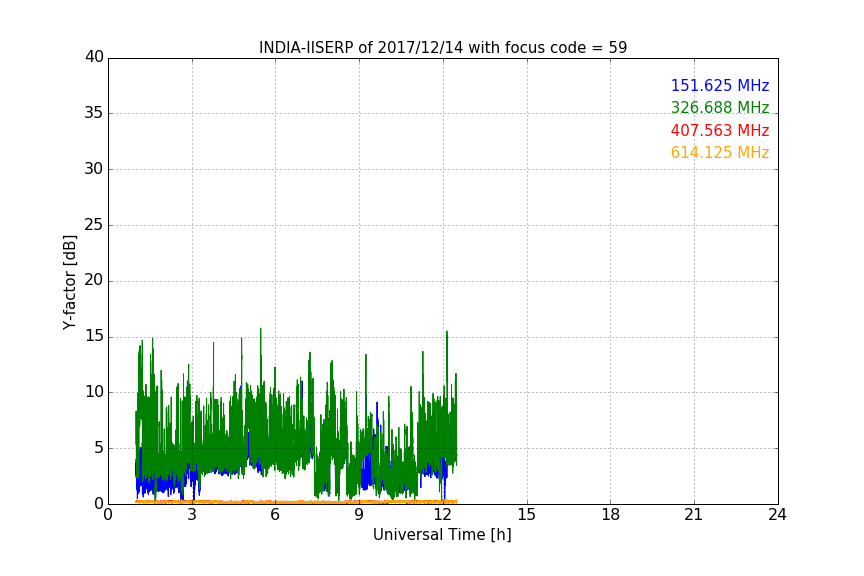Viewport: 864px width, 576px height.
Task: Click y-axis tick value '25'
Action: point(94,224)
